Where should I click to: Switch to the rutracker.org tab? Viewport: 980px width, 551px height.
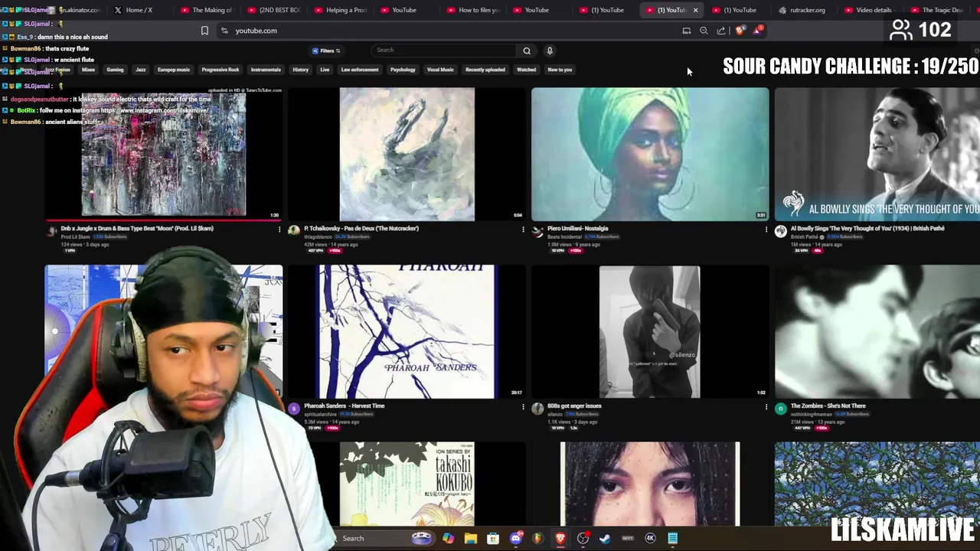point(802,10)
